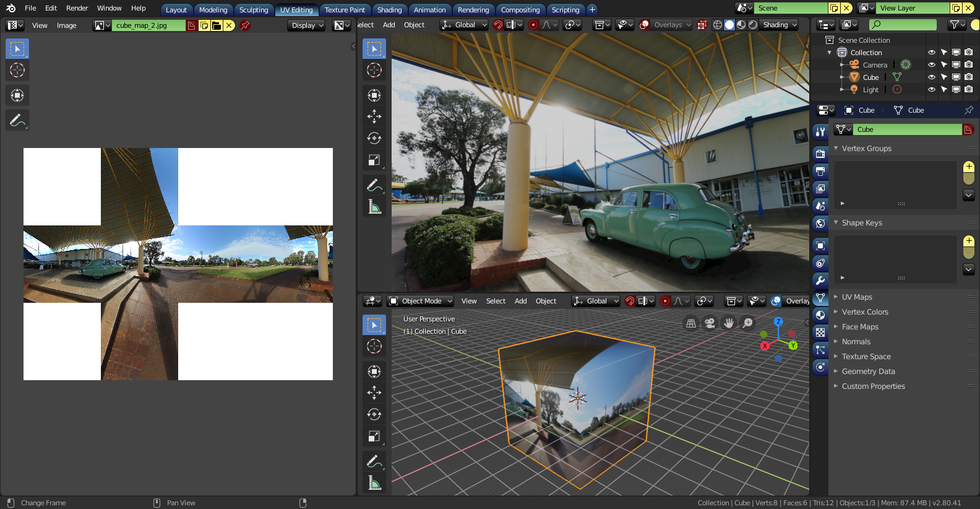Open the Material properties tab

click(x=820, y=315)
